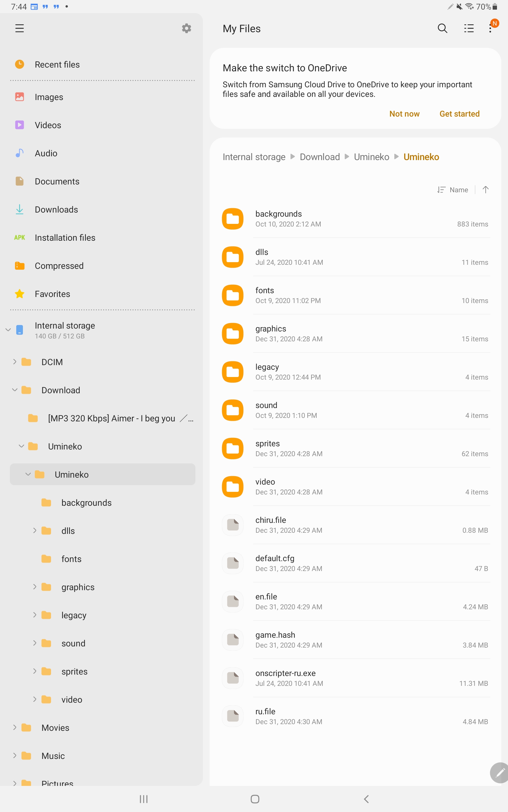Expand the dlls tree chevron
508x812 pixels.
(x=35, y=530)
